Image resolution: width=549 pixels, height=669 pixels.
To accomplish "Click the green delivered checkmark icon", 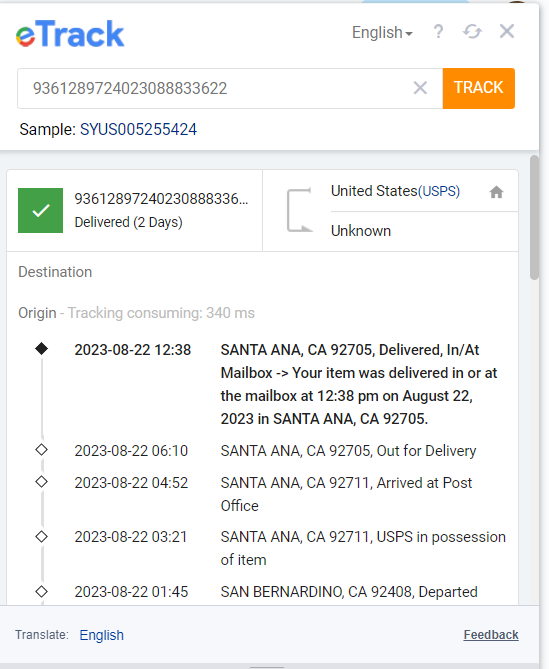I will (x=41, y=210).
